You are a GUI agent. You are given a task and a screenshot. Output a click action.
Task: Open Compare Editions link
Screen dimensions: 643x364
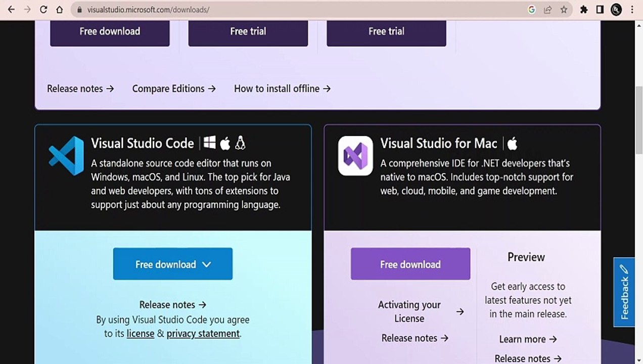click(x=174, y=88)
